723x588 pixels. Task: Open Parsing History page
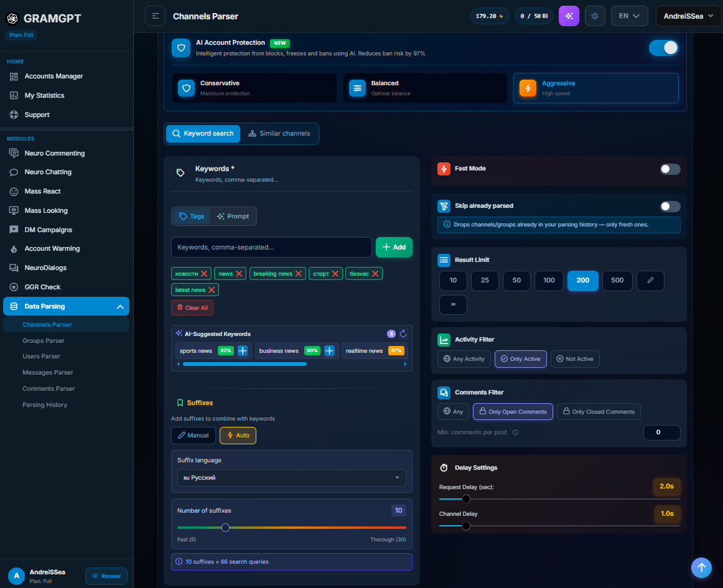pos(45,405)
